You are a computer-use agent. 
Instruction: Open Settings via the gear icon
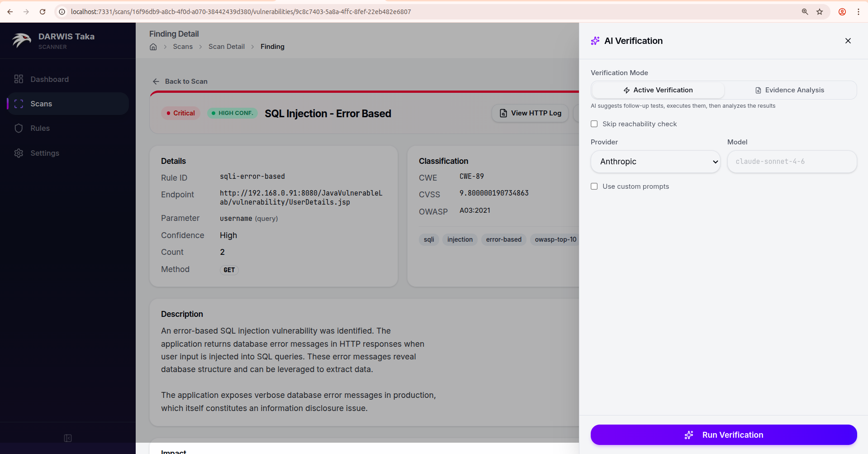[19, 153]
